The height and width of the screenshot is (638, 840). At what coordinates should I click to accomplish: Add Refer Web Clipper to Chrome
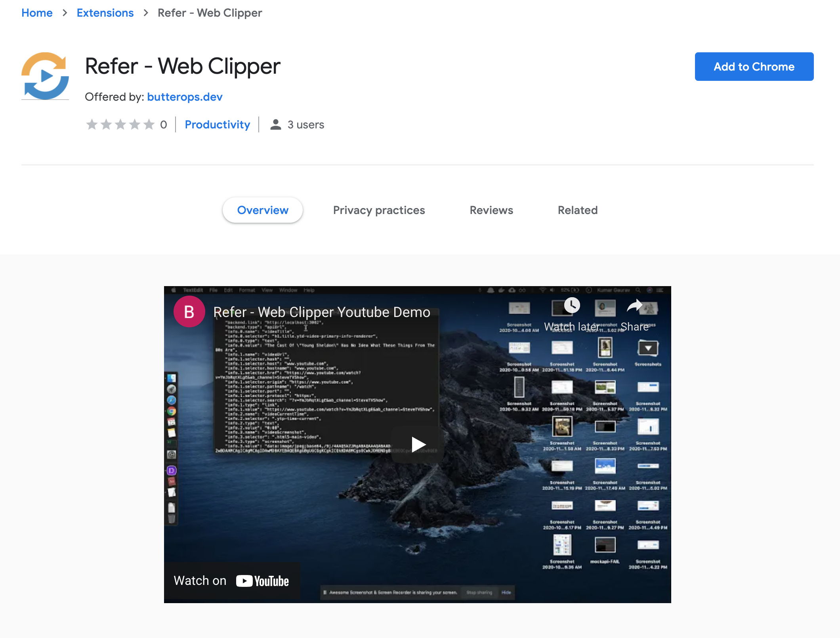tap(754, 66)
